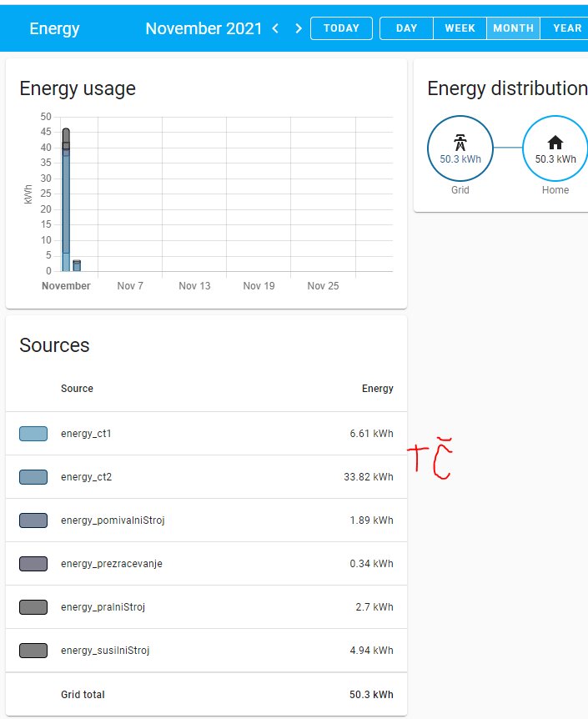Switch to DAY view
Image resolution: width=588 pixels, height=719 pixels.
tap(406, 28)
